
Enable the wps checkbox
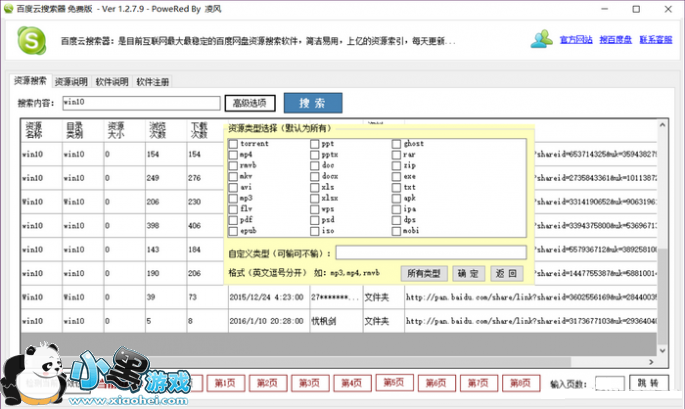click(315, 209)
